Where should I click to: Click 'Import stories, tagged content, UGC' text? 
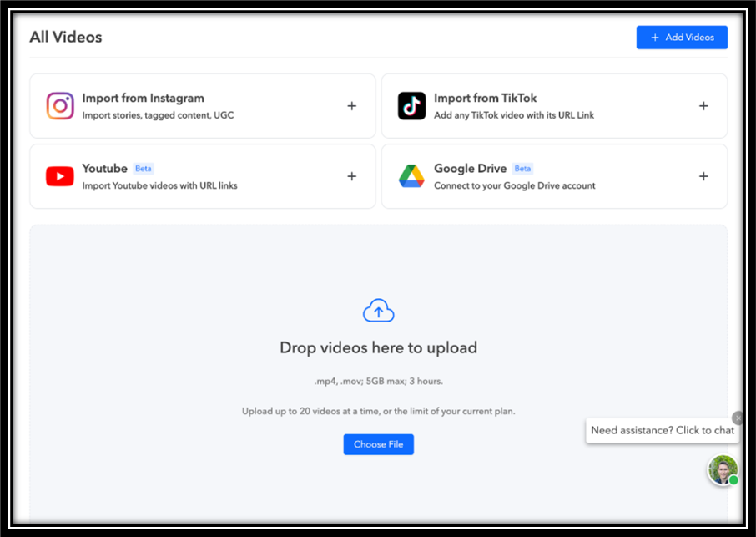coord(158,115)
